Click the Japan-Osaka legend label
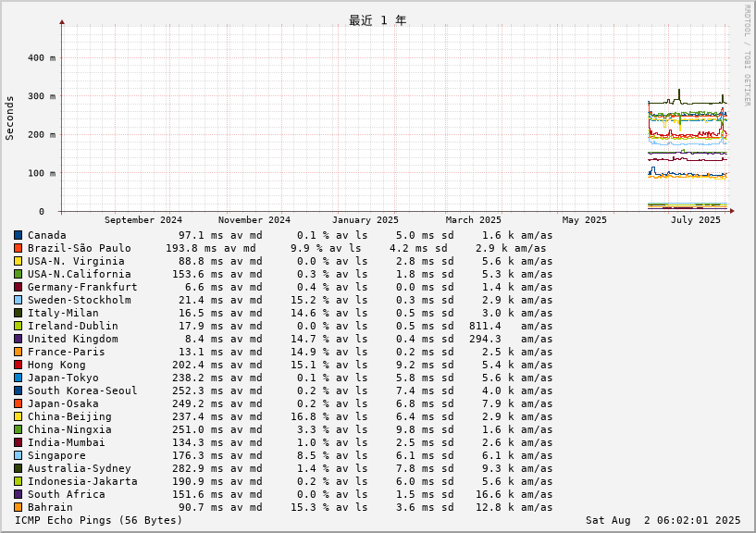 63,403
